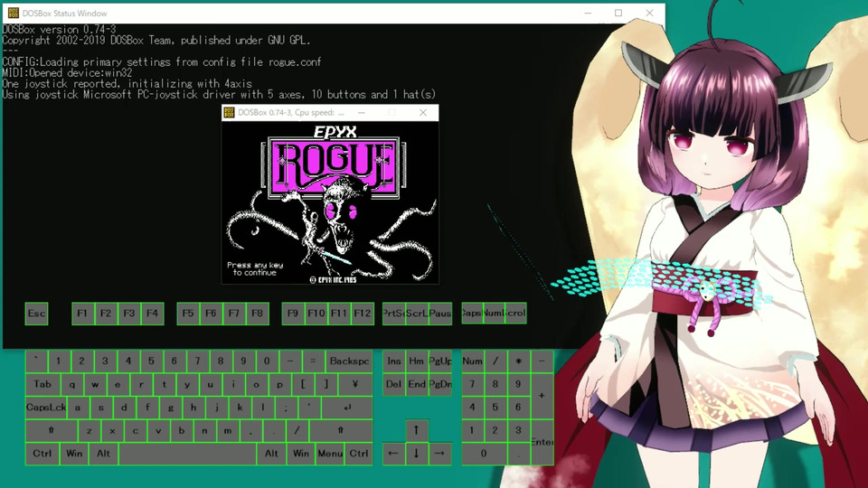Screen dimensions: 868x488
Task: Click the k key on keyboard
Action: pos(240,408)
